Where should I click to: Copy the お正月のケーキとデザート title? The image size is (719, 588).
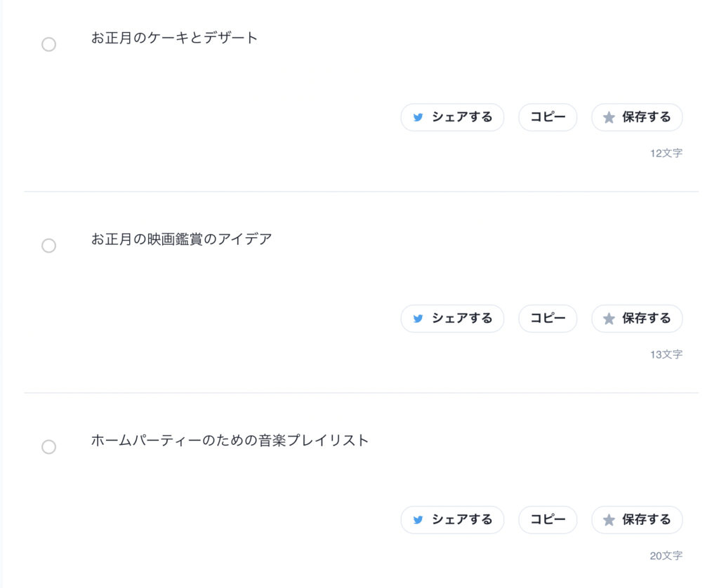pyautogui.click(x=548, y=118)
